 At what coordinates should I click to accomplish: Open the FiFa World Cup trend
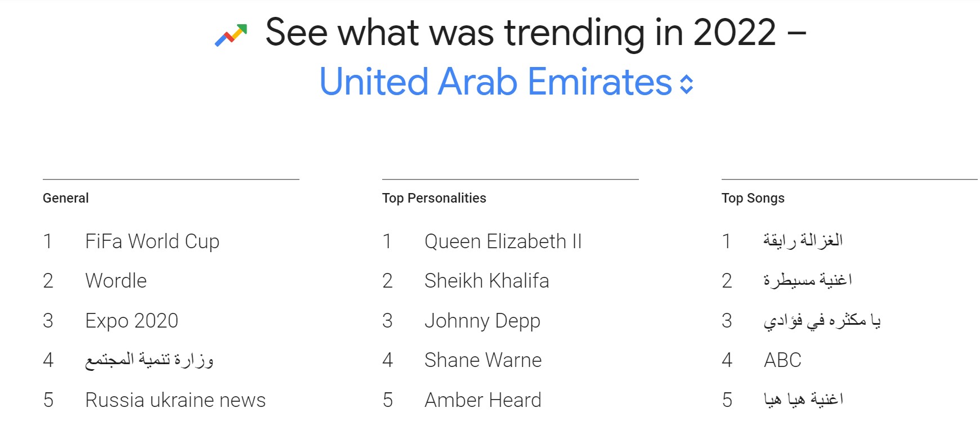point(152,241)
